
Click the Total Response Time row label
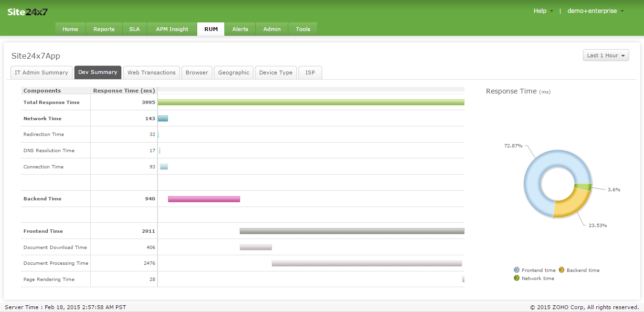tap(52, 103)
